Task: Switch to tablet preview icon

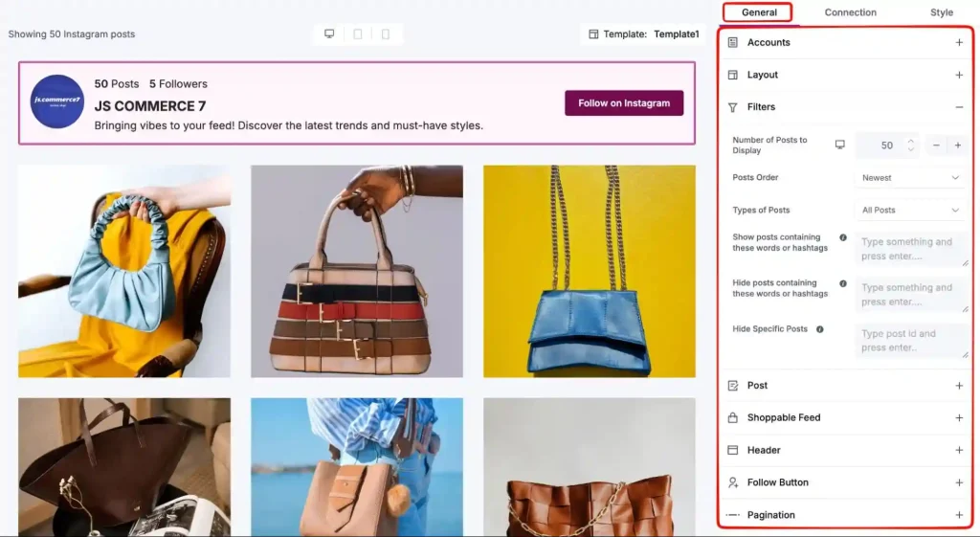Action: pyautogui.click(x=358, y=34)
